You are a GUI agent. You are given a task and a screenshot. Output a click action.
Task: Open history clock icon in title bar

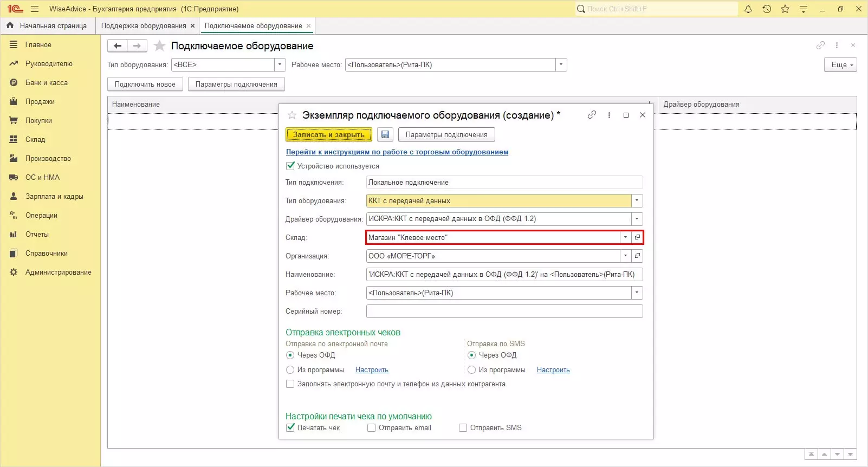[x=767, y=9]
